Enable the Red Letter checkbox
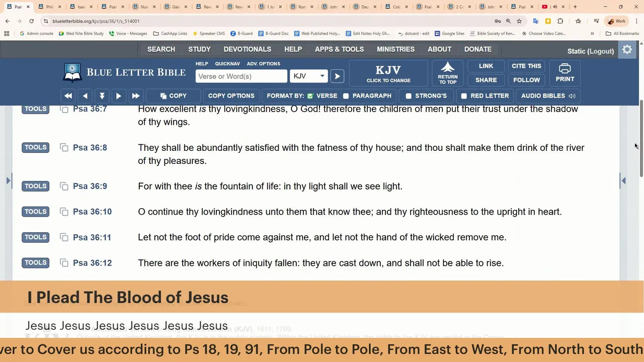Screen dimensions: 644x362 [x=464, y=96]
